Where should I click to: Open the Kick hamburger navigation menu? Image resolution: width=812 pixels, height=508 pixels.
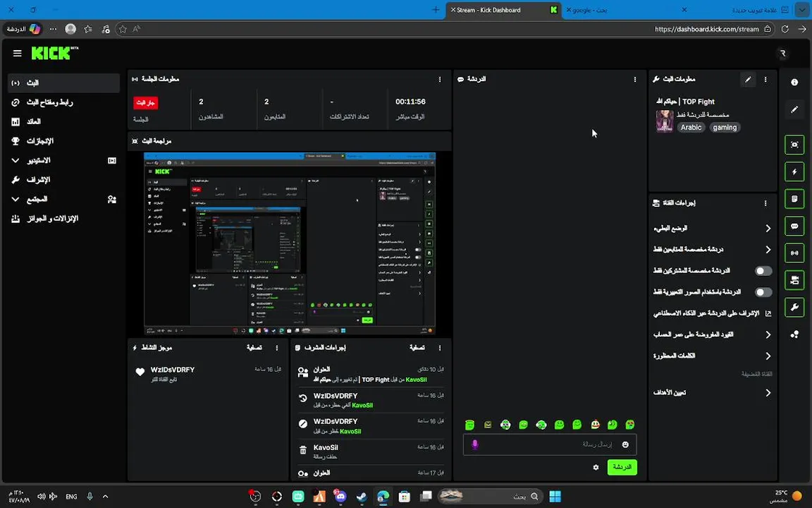(17, 54)
